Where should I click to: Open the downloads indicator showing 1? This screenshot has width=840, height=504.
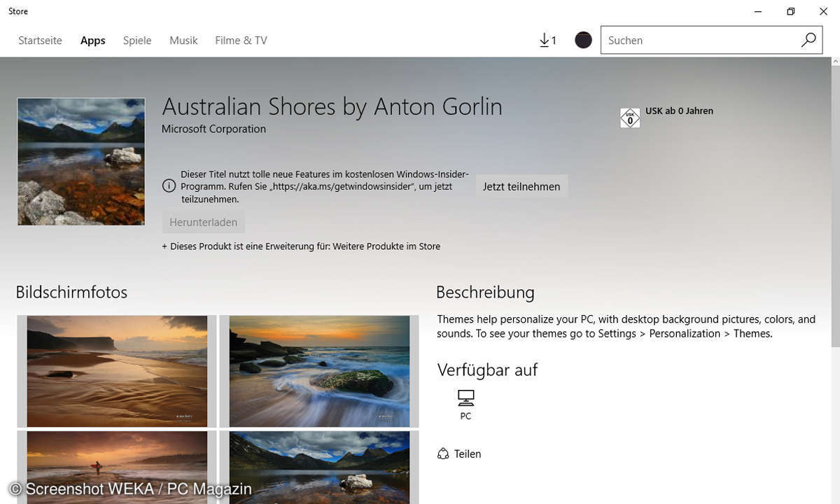coord(547,41)
